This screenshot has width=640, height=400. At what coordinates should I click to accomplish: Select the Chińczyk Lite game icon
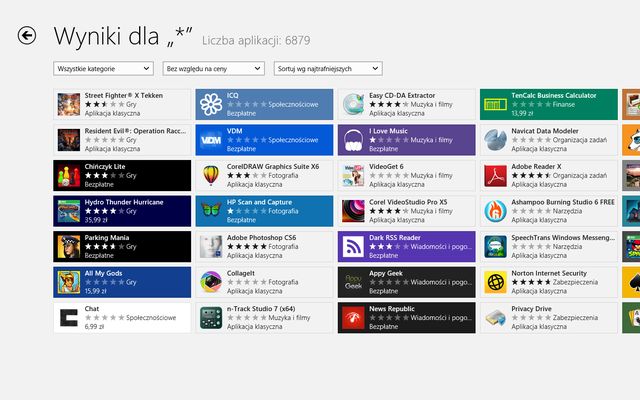point(69,176)
